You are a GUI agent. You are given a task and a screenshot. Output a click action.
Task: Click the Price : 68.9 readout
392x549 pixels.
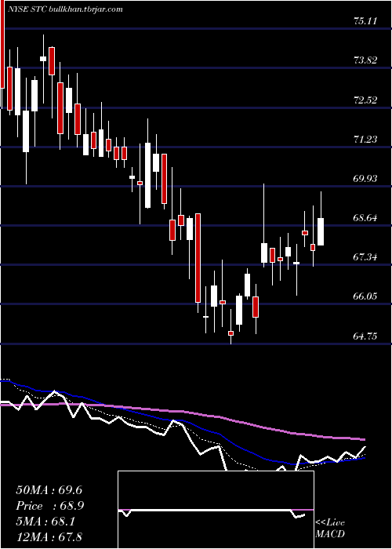click(50, 506)
